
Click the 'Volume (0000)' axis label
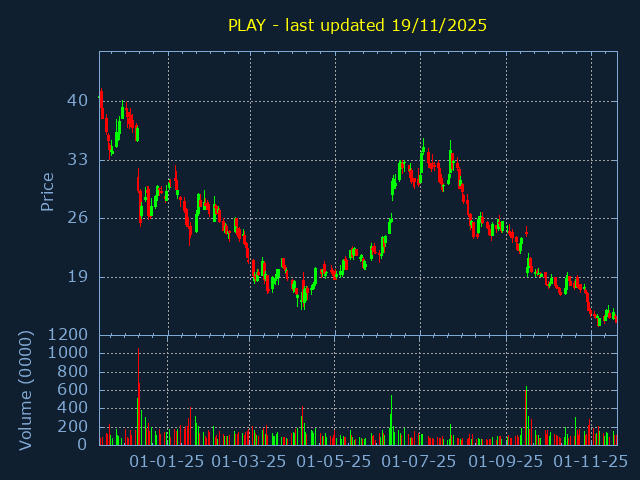(26, 389)
